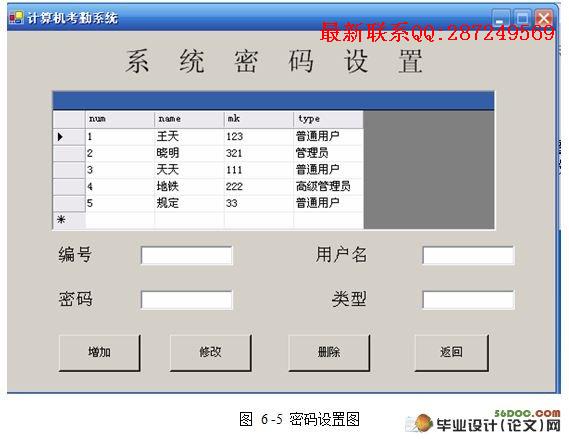
Task: Click num cell 2
Action: 120,153
